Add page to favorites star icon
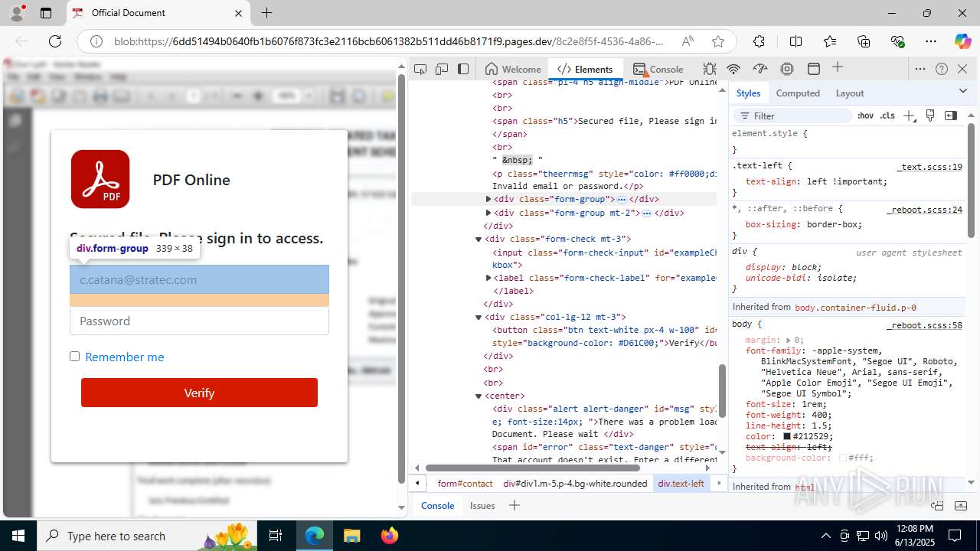Image resolution: width=980 pixels, height=551 pixels. click(717, 41)
